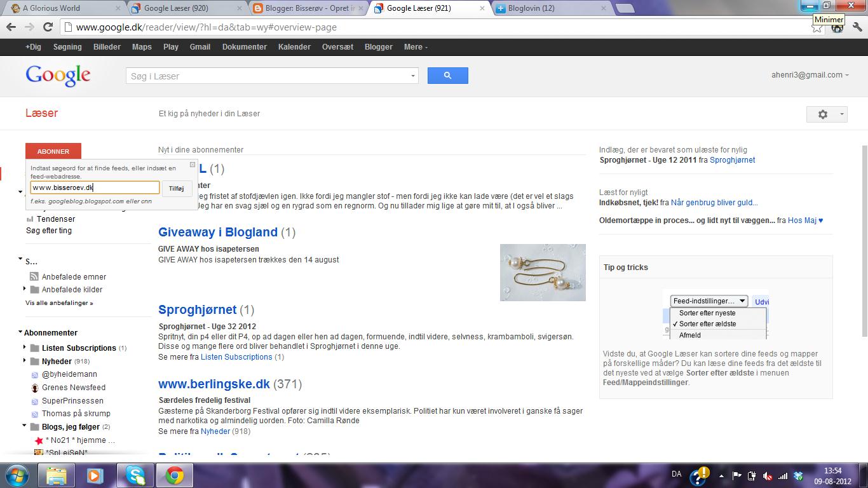Click the Tilføj button

[177, 188]
